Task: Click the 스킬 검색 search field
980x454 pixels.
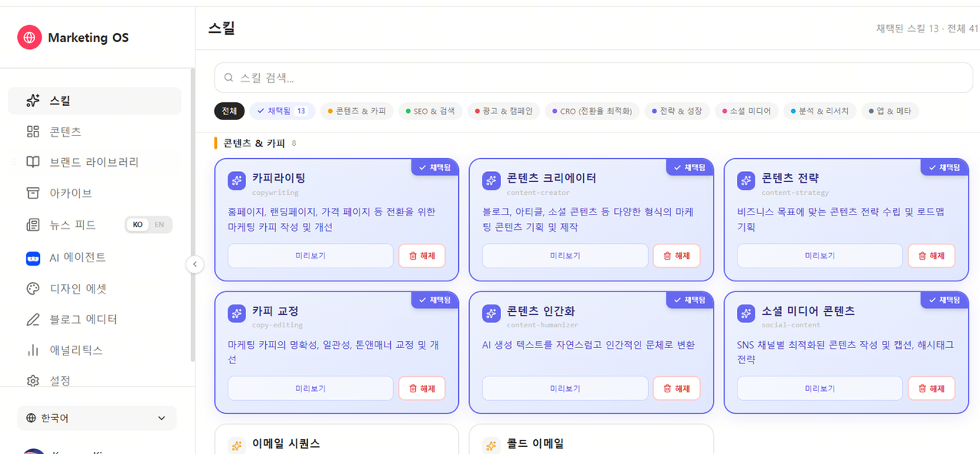Action: point(593,78)
